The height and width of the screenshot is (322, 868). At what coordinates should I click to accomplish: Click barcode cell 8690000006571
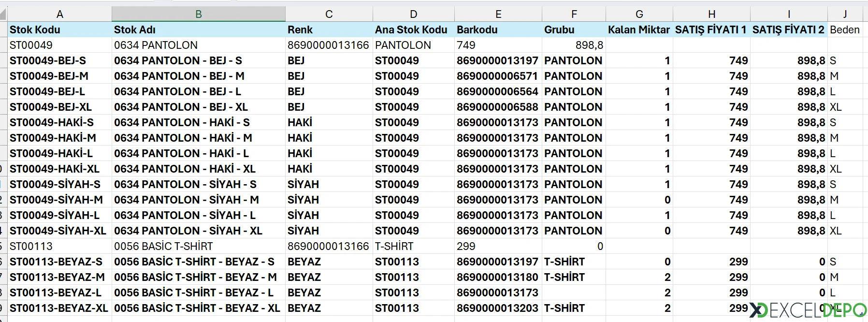point(497,76)
